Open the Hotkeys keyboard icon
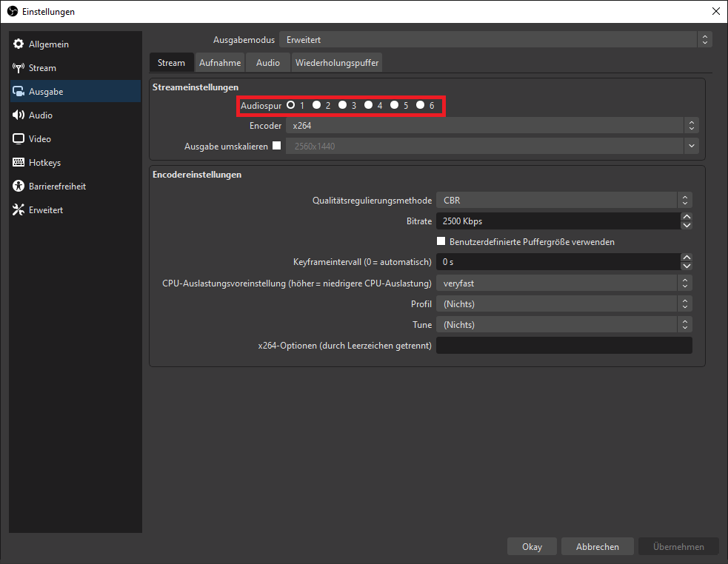 [19, 163]
